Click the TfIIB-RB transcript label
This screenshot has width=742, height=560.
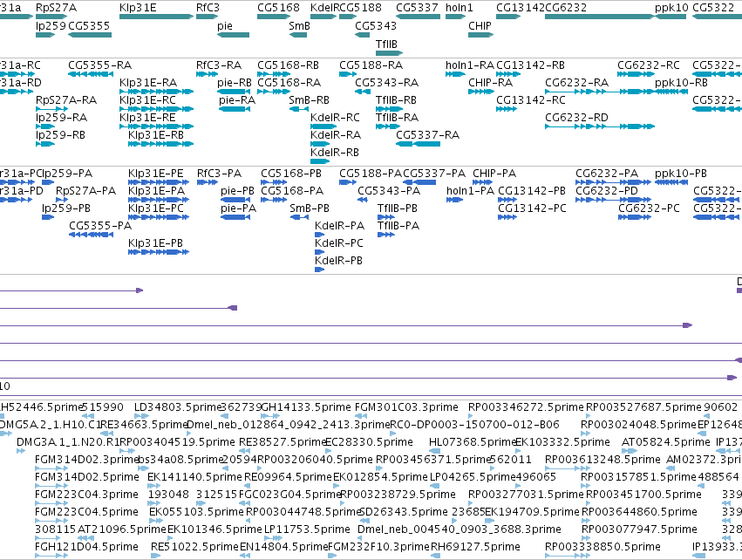pos(396,100)
